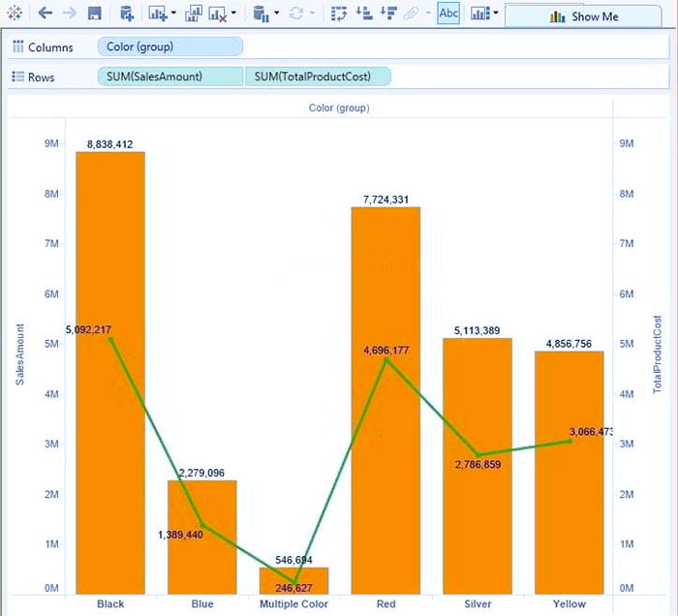The image size is (678, 616).
Task: Click the 5,113,389 bar label
Action: pyautogui.click(x=477, y=330)
